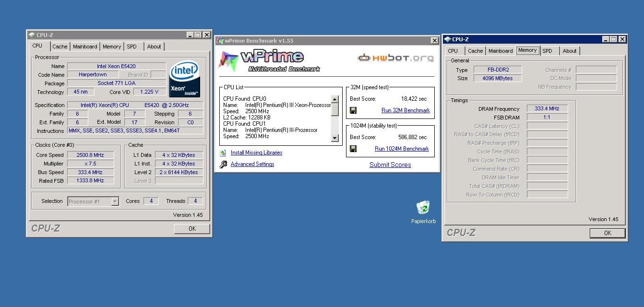This screenshot has height=307, width=644.
Task: Minimize the left CPU-Z window
Action: (x=190, y=35)
